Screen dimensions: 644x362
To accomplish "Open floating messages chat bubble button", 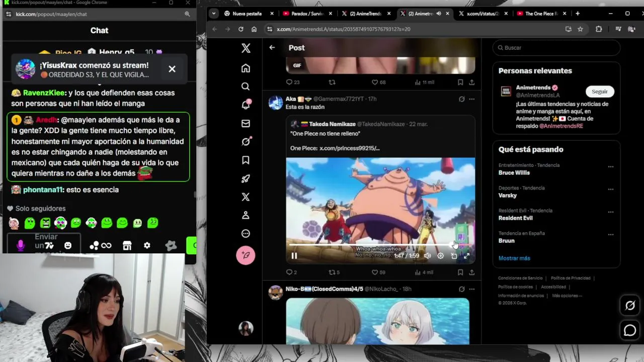I will 630,330.
